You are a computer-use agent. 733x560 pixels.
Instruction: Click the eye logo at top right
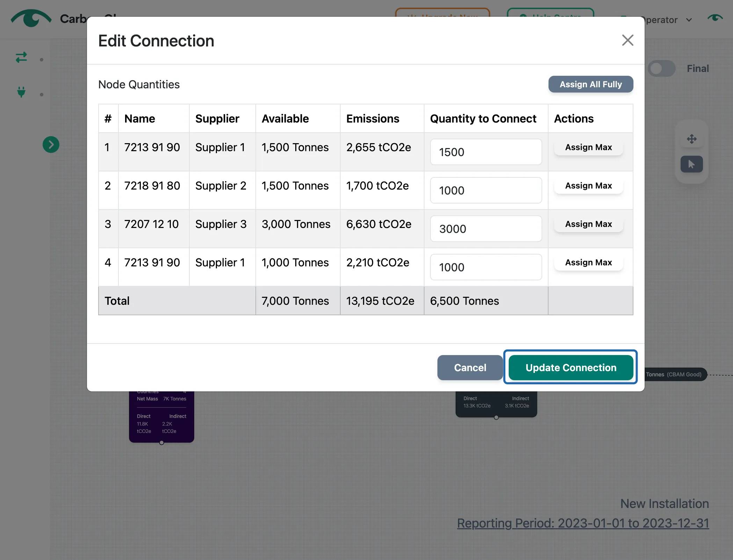(715, 18)
